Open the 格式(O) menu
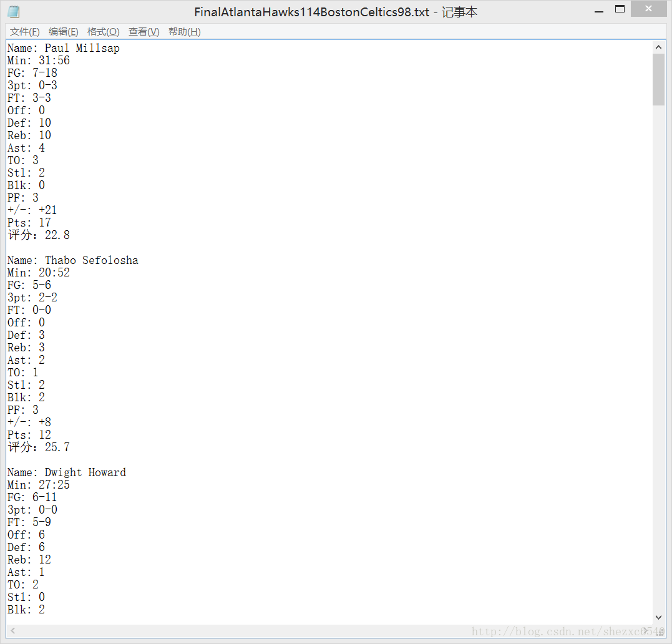Screen dimensions: 672x644 (x=104, y=32)
